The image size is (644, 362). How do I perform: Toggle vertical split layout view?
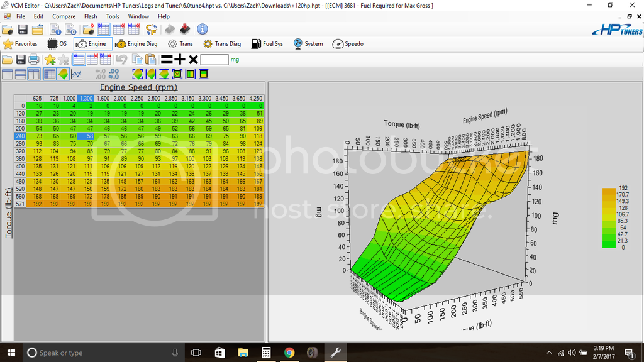click(x=34, y=74)
